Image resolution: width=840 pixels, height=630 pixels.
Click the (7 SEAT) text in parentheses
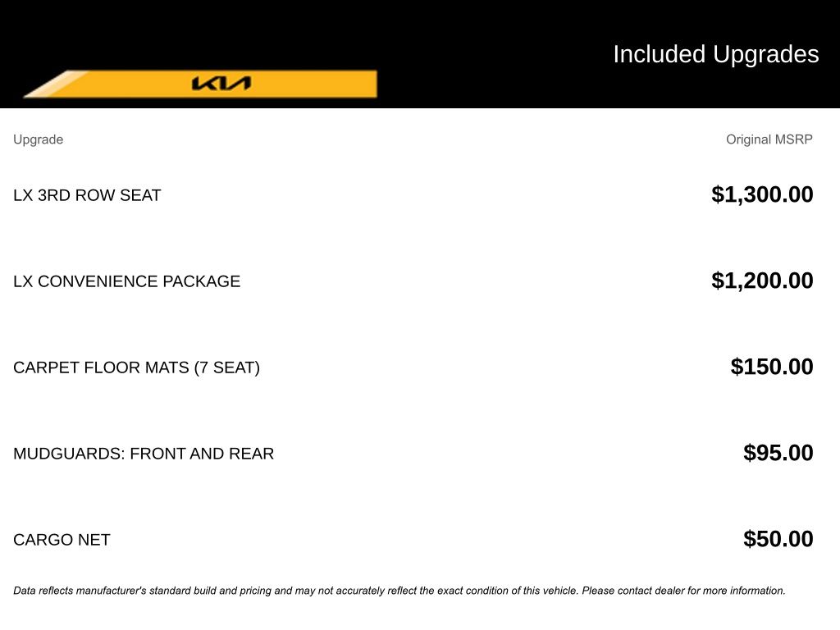227,367
